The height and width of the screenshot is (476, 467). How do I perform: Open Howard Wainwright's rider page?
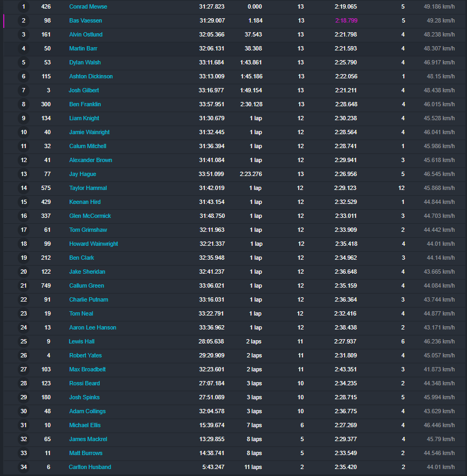coord(93,244)
